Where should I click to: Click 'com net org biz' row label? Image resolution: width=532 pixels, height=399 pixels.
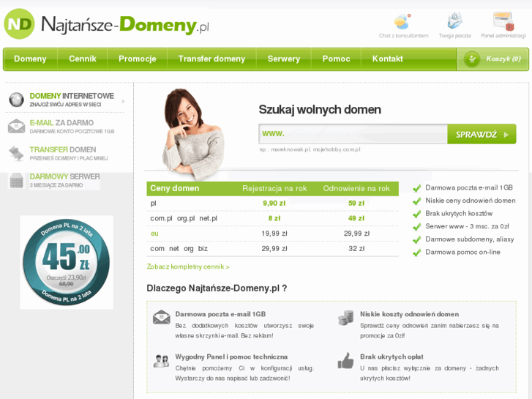tap(179, 249)
